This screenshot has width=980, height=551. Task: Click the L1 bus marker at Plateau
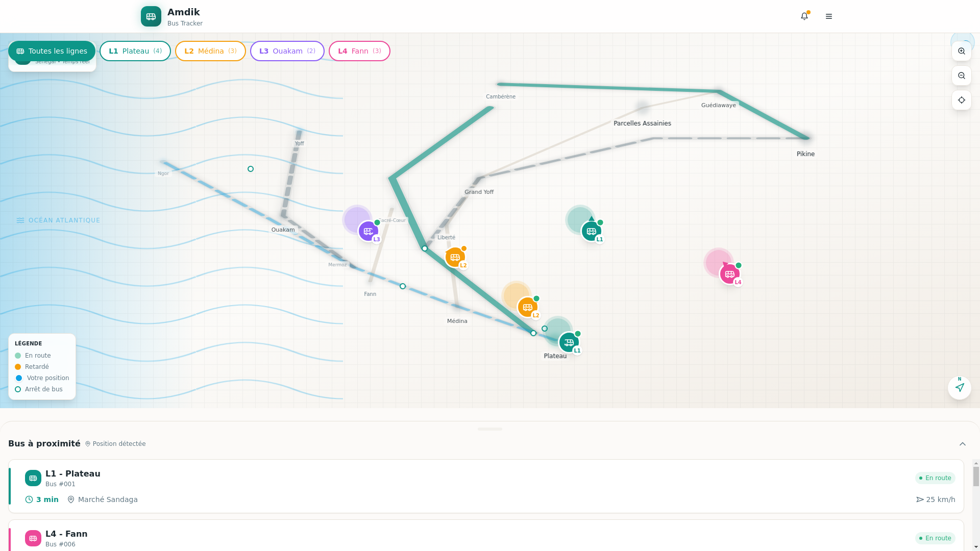pos(569,342)
